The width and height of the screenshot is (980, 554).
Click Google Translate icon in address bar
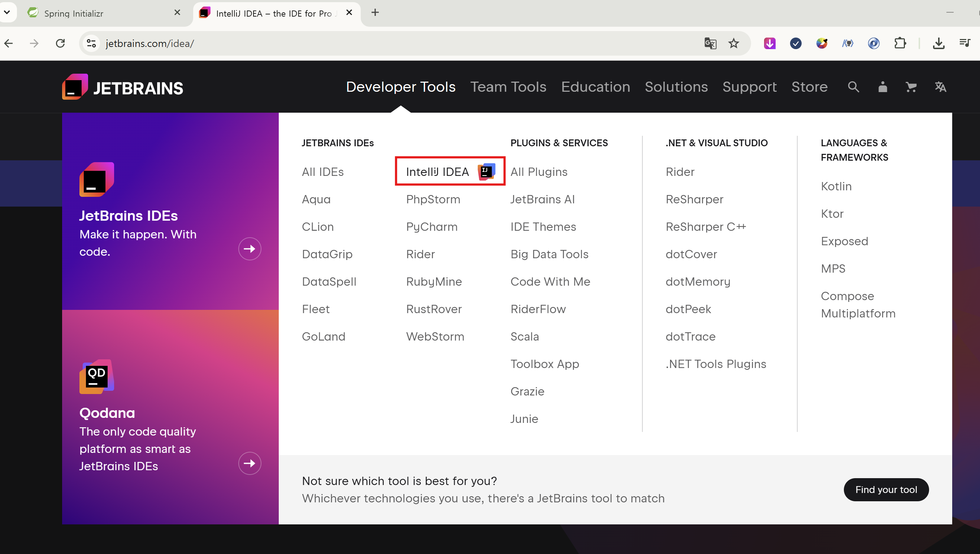pyautogui.click(x=710, y=43)
